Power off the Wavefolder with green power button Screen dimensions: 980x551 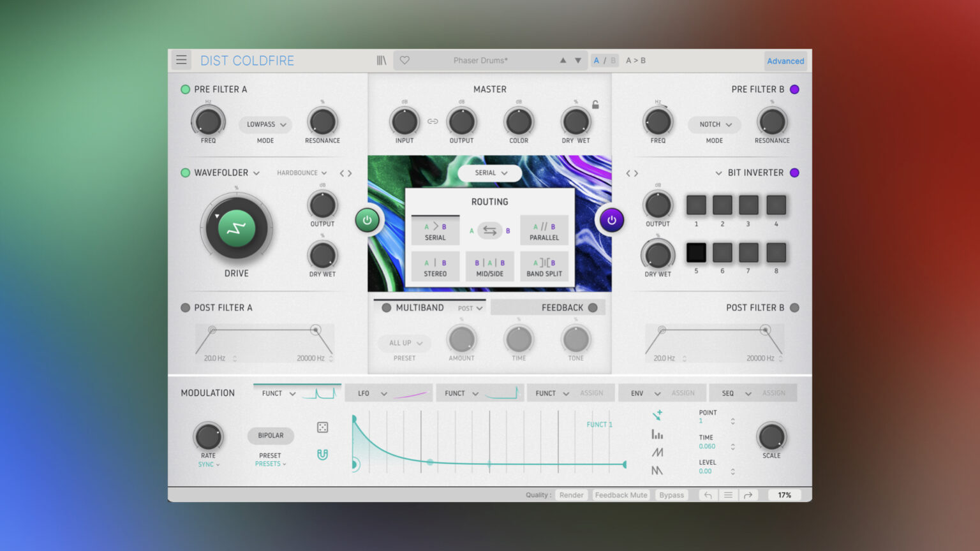(x=367, y=219)
